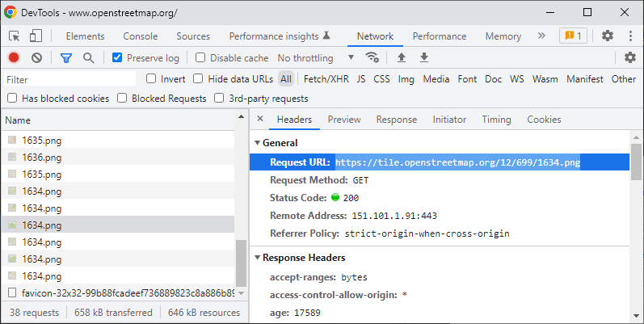The height and width of the screenshot is (324, 644).
Task: Select the highlighted 1634.png request row
Action: point(117,225)
